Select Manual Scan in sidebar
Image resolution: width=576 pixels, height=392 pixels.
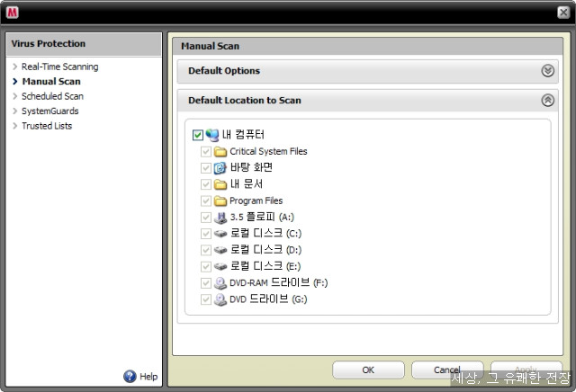[51, 81]
